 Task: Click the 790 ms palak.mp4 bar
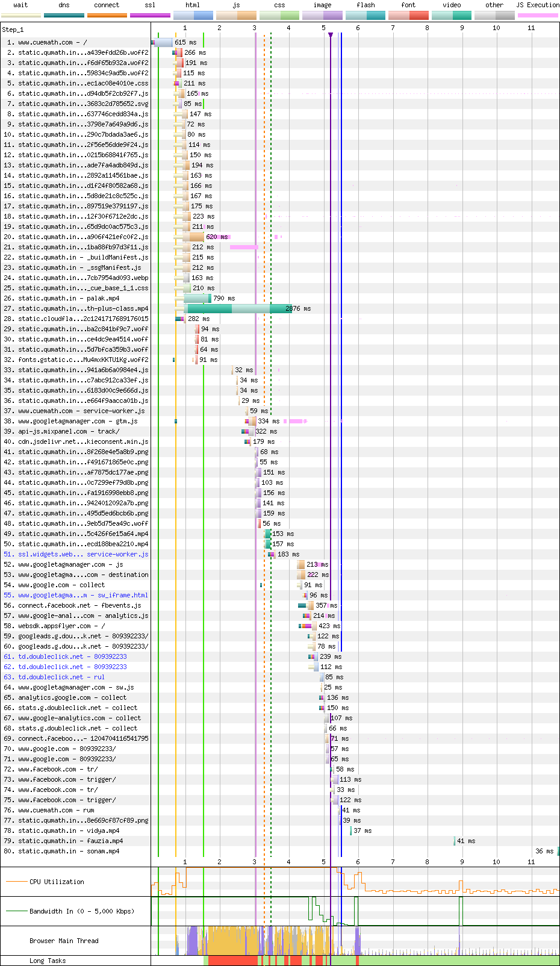coord(198,298)
